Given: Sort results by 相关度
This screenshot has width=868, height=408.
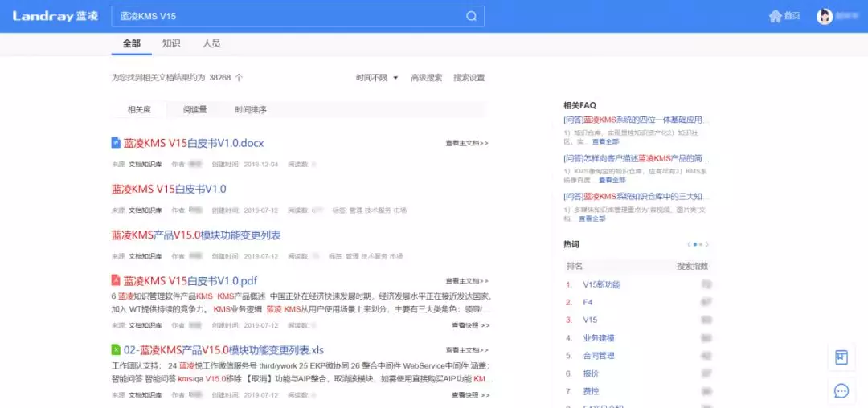Looking at the screenshot, I should click(139, 109).
